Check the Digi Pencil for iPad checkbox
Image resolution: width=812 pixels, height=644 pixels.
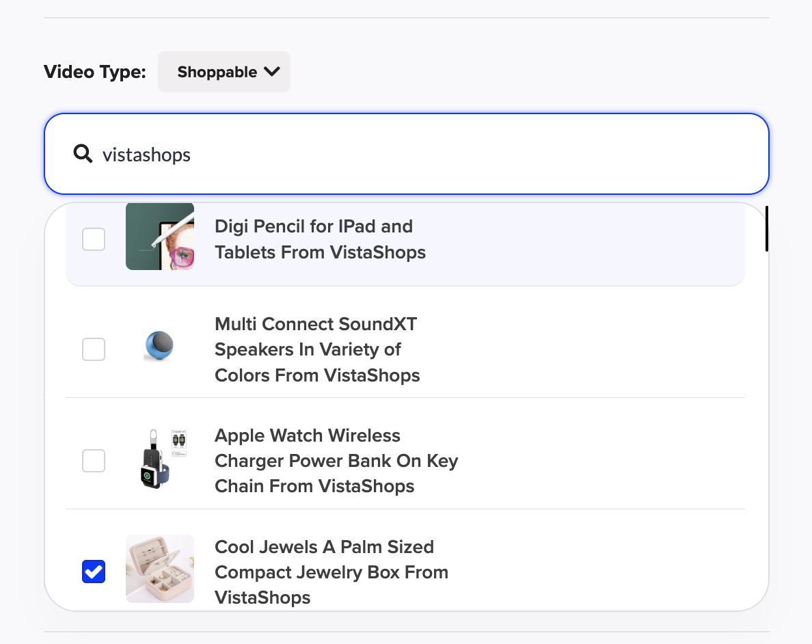coord(94,239)
